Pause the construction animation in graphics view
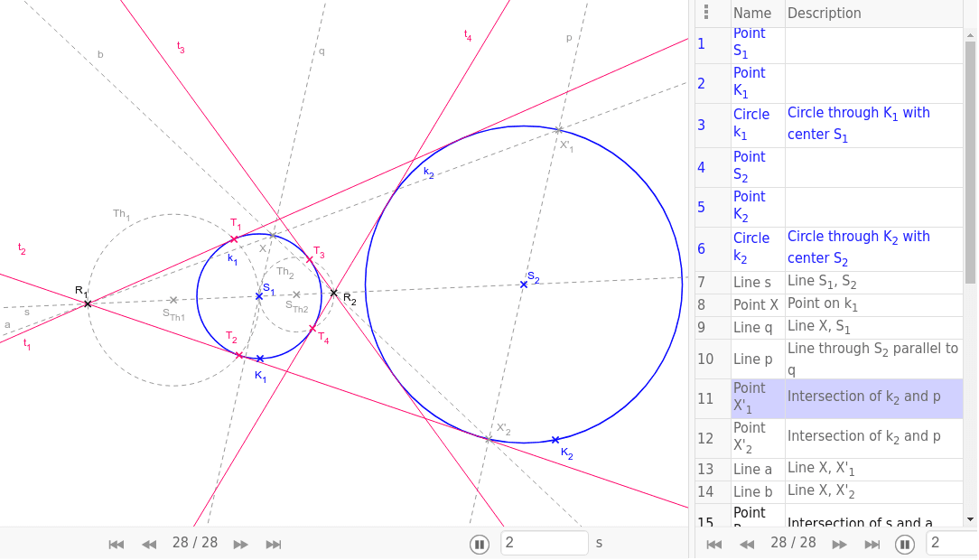979x560 pixels. tap(479, 545)
